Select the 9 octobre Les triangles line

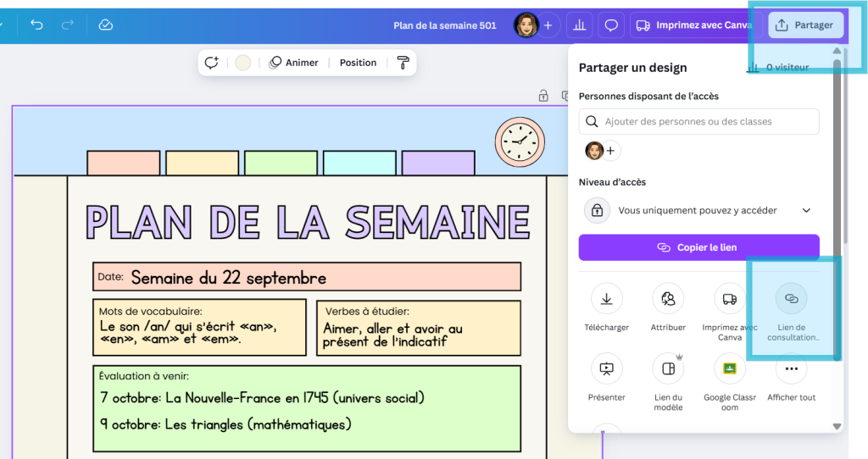pos(225,424)
